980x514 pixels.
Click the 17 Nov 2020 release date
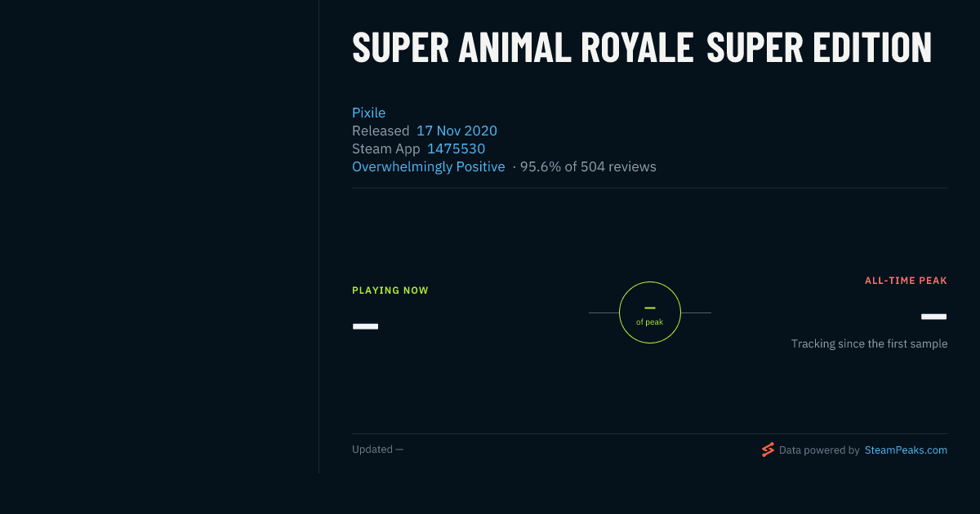pos(457,131)
